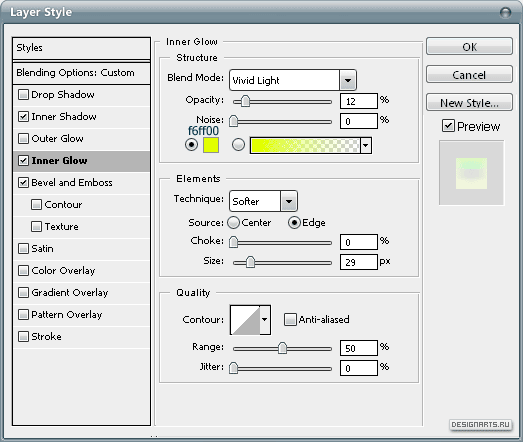Select the Bevel and Emboss style label

(x=72, y=183)
